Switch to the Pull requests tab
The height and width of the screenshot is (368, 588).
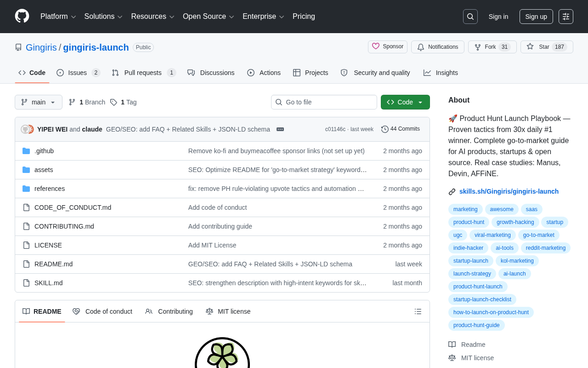(144, 73)
